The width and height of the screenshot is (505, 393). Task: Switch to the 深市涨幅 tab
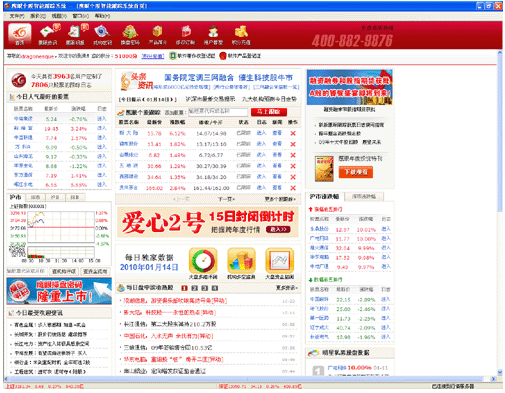[x=364, y=197]
